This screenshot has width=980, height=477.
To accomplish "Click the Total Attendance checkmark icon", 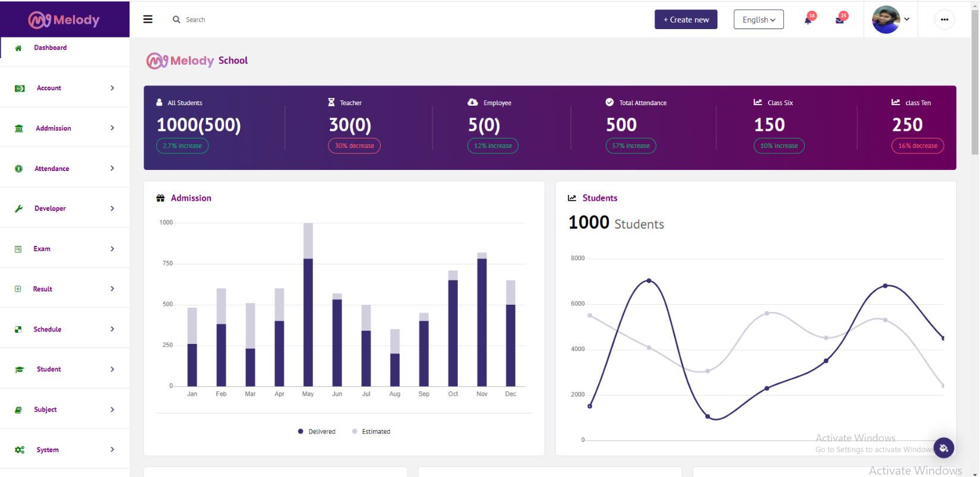I will click(x=609, y=102).
